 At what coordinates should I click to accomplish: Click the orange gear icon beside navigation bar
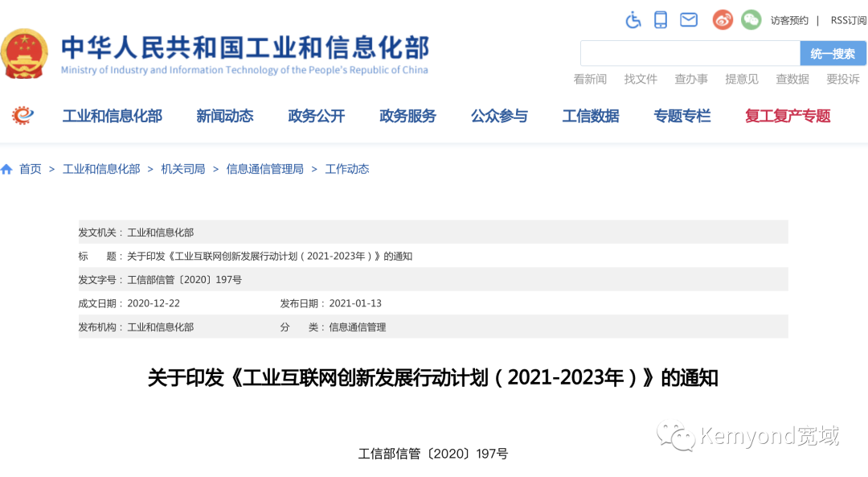[23, 114]
